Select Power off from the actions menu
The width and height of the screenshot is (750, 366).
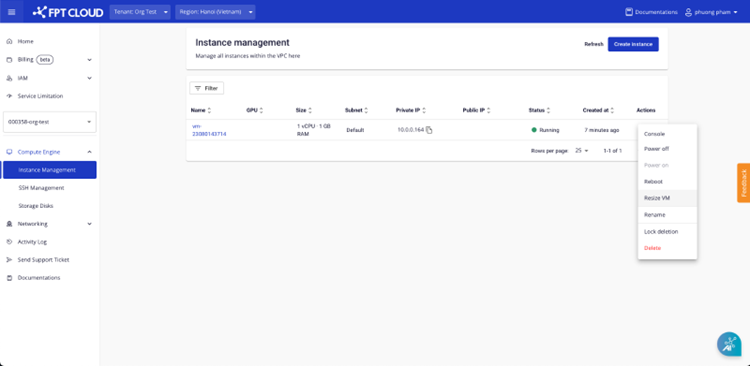(667, 149)
